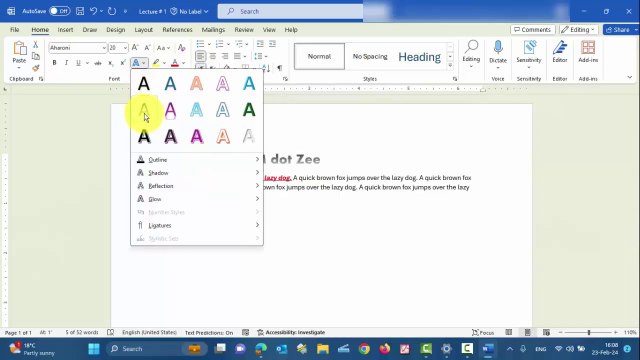Open the font size 20 dropdown

[125, 48]
